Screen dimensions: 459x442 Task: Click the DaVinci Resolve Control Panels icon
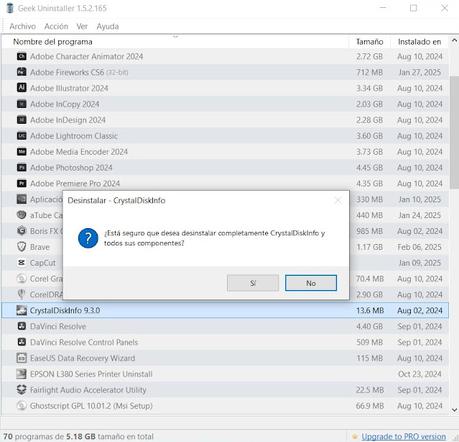[21, 342]
